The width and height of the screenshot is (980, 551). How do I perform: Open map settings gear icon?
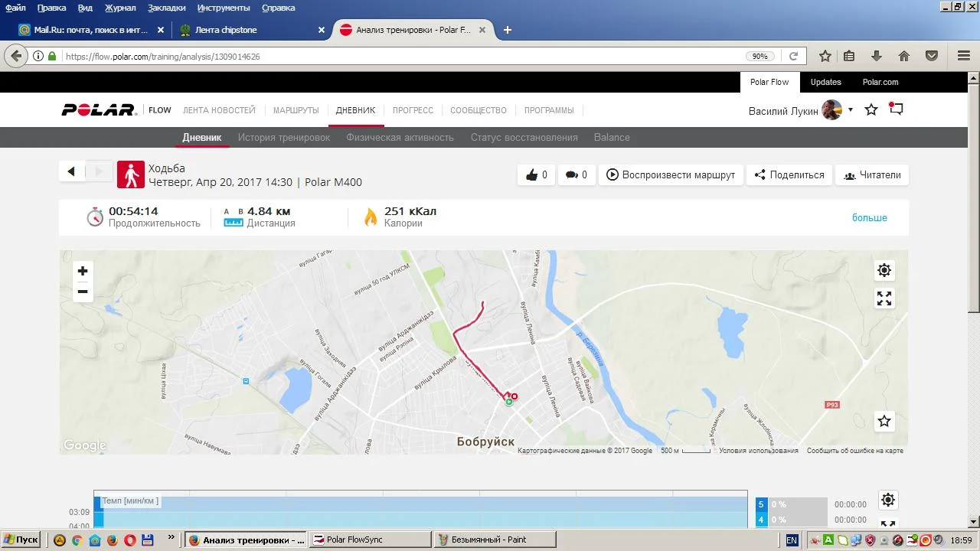click(884, 270)
